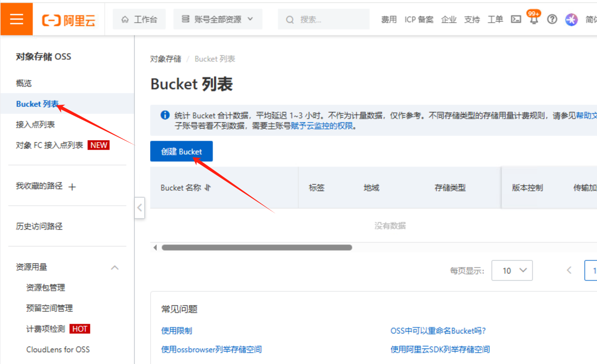Open the help question mark icon

pos(552,19)
